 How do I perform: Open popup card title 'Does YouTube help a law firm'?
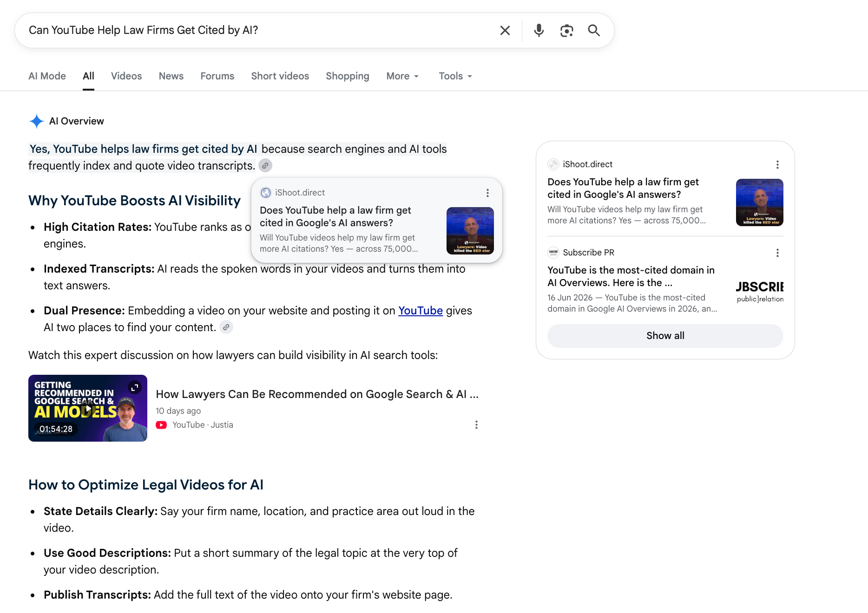335,216
